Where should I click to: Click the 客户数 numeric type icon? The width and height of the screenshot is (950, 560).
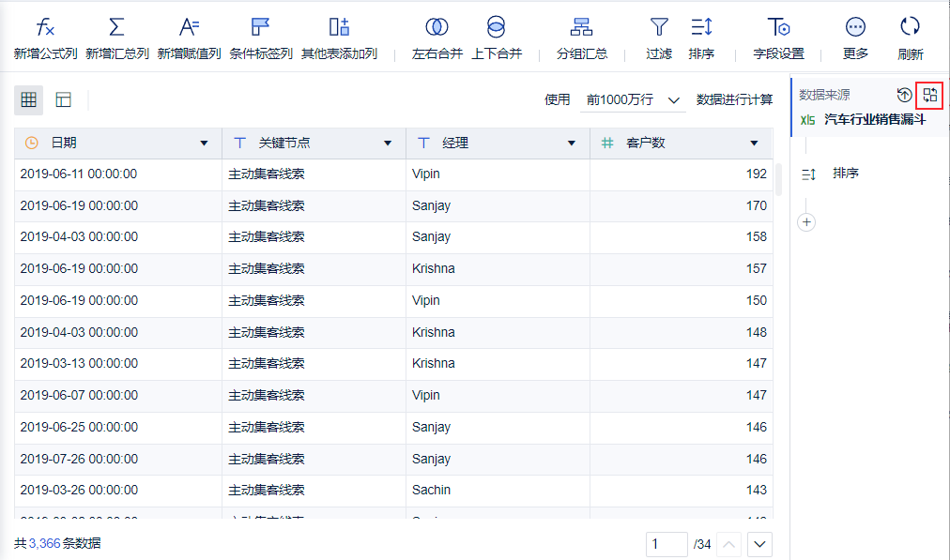tap(607, 143)
